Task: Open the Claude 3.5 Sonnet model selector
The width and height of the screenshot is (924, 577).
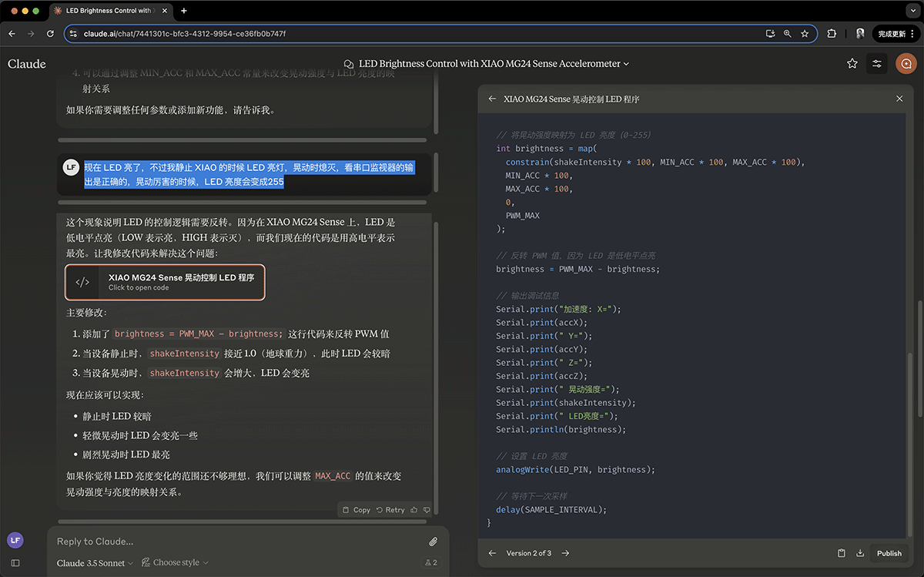Action: 95,563
